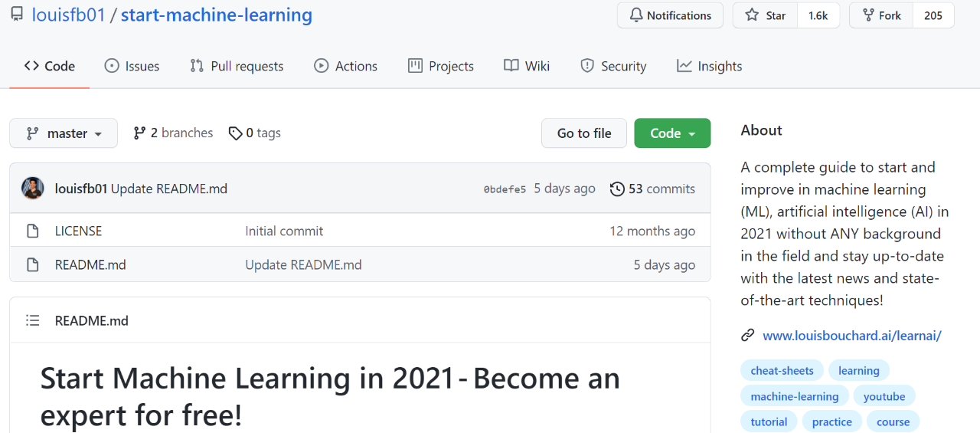Open the 53 commits history
980x433 pixels.
tap(653, 189)
